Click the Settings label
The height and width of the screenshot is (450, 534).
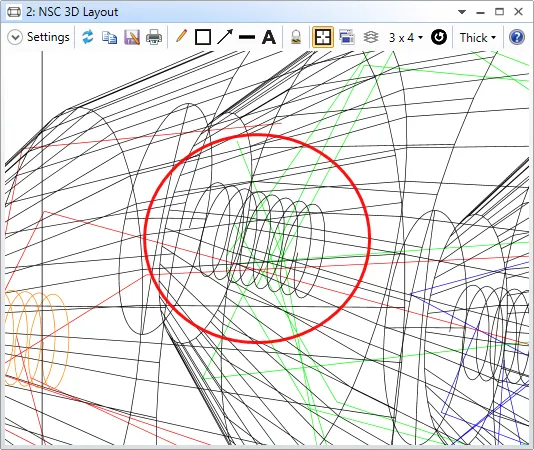pyautogui.click(x=48, y=37)
